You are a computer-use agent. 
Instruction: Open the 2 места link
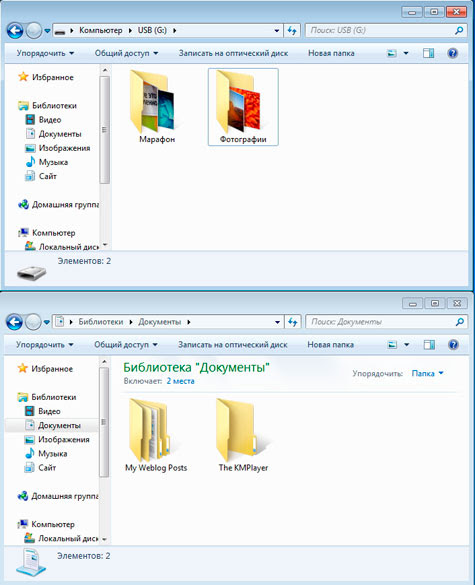(x=180, y=381)
